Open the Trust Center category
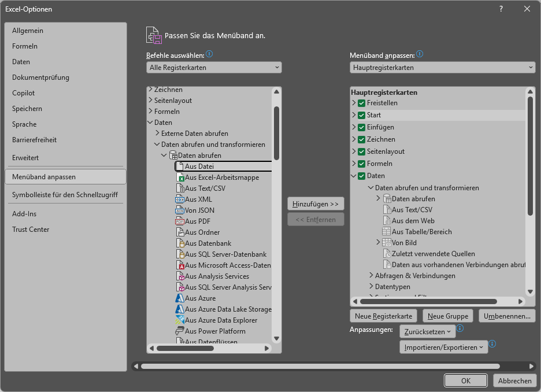 [x=65, y=230]
